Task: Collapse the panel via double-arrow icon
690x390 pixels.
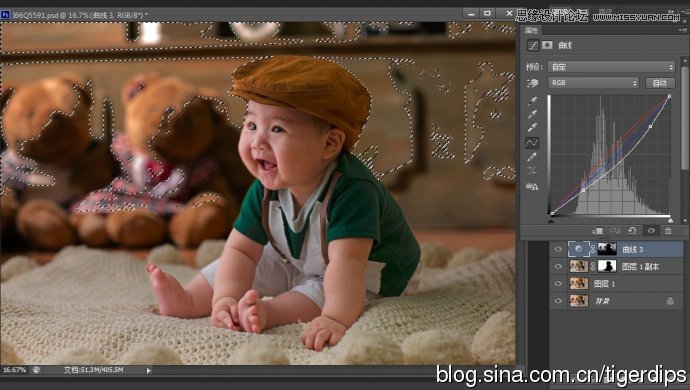Action: pyautogui.click(x=672, y=12)
